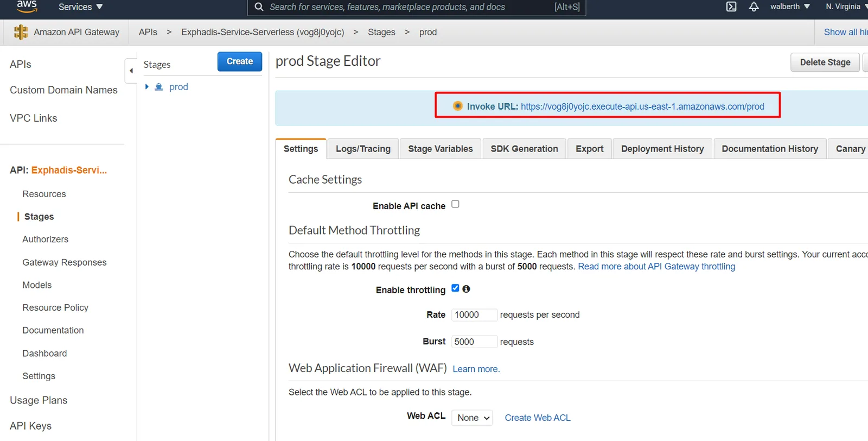Click the prod breadcrumb text
The image size is (868, 441).
428,32
